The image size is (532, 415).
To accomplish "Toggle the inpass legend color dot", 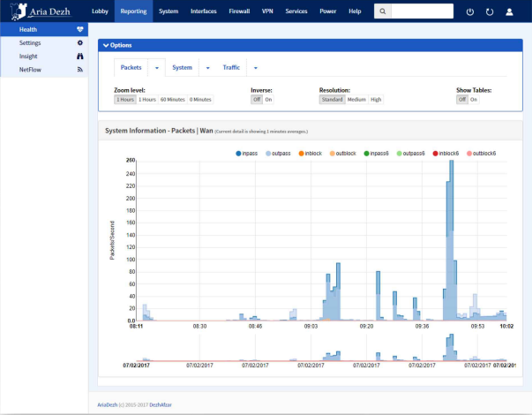I will pyautogui.click(x=238, y=154).
